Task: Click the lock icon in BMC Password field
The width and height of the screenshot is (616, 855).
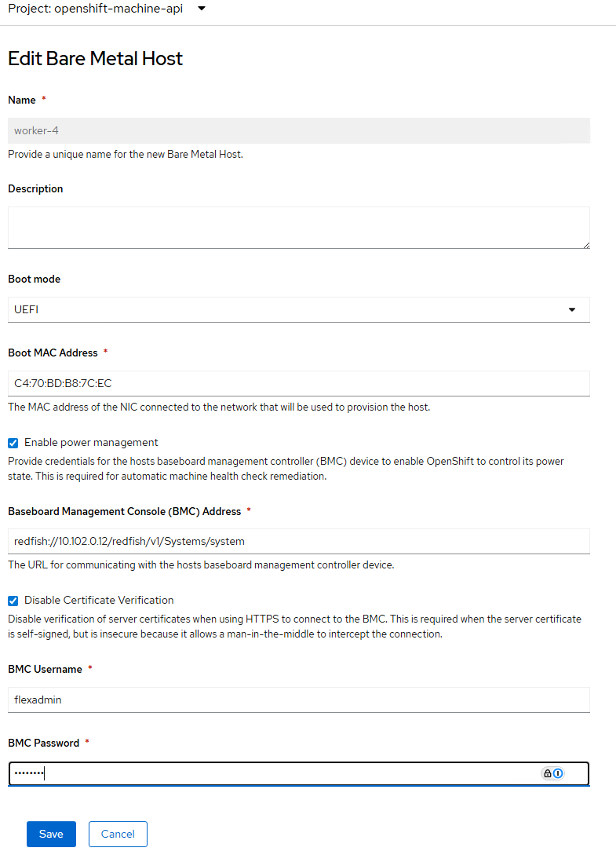Action: pyautogui.click(x=547, y=773)
